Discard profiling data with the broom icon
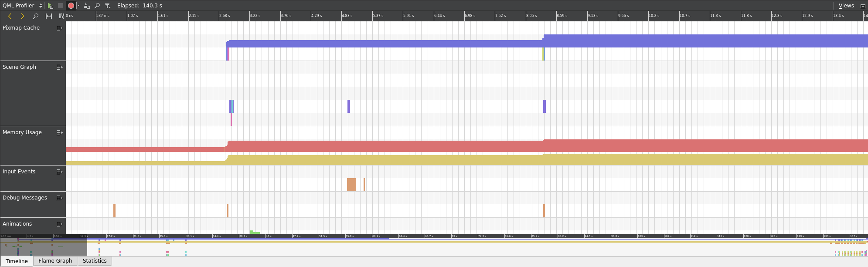Screen dimensions: 868x267 click(87, 6)
